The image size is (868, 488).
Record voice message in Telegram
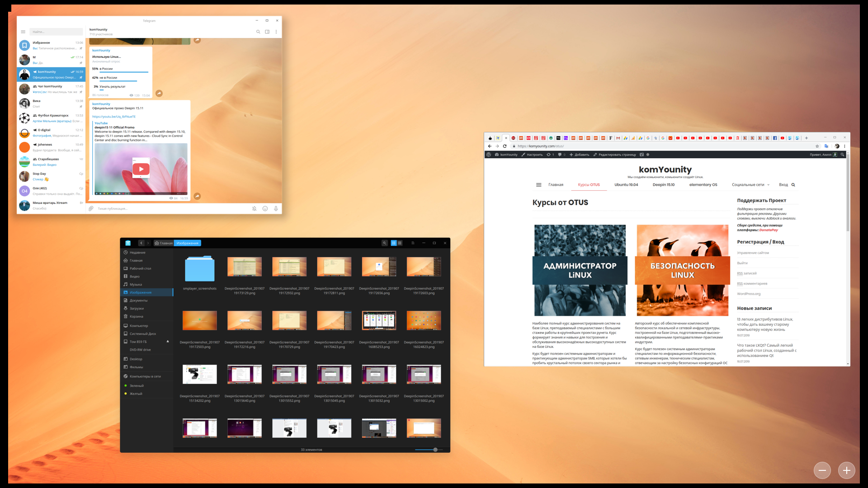(276, 208)
